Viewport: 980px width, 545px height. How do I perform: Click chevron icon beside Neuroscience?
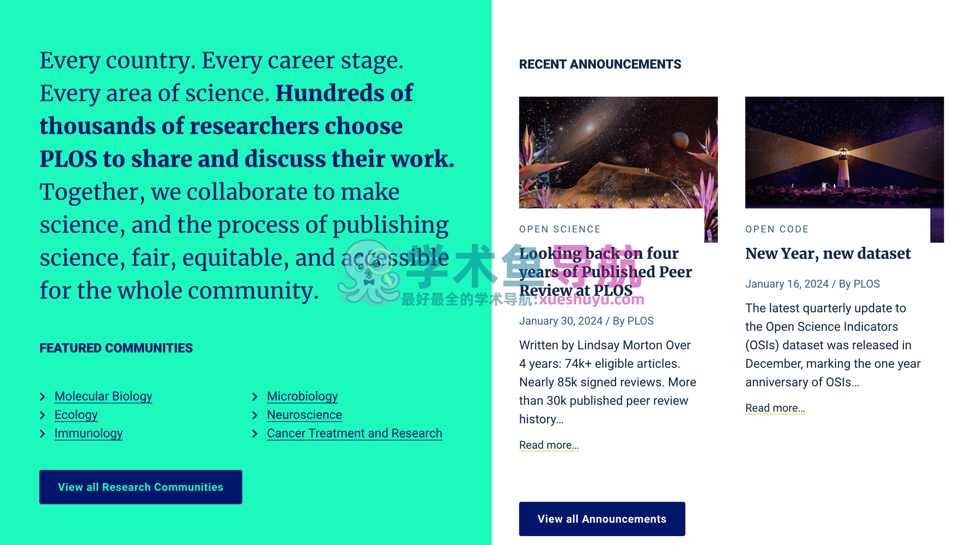(x=255, y=415)
